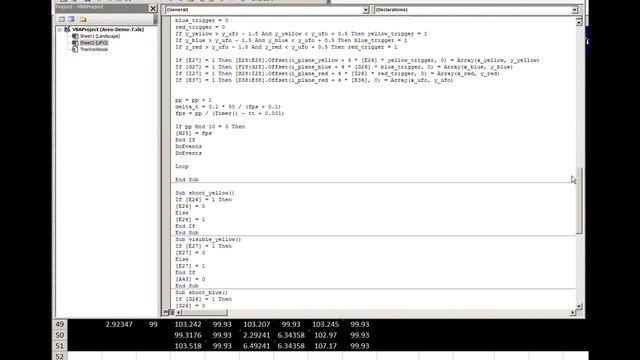Select Sheet2 (UFO) in project tree
This screenshot has height=360, width=640.
pos(94,42)
